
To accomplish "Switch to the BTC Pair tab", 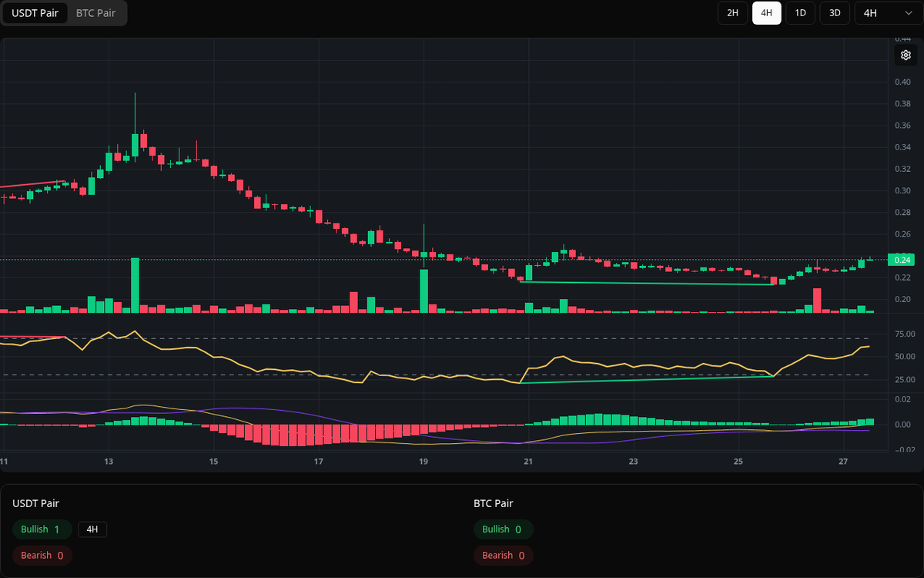I will (x=95, y=13).
